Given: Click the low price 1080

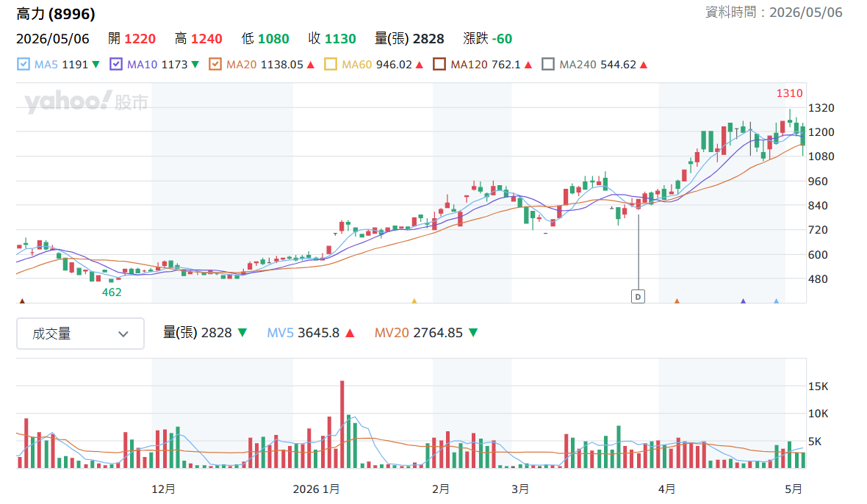Looking at the screenshot, I should [273, 39].
